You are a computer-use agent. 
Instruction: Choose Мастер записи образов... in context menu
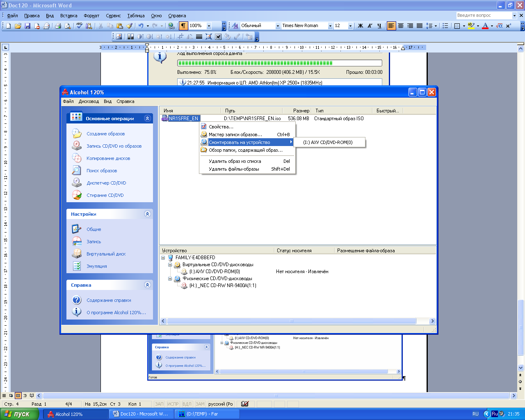247,135
